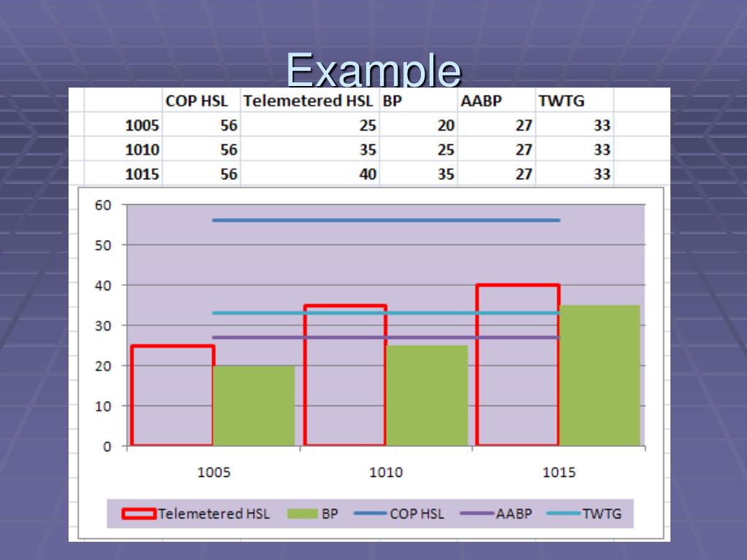
Task: Click x-axis category label 1005
Action: point(214,472)
